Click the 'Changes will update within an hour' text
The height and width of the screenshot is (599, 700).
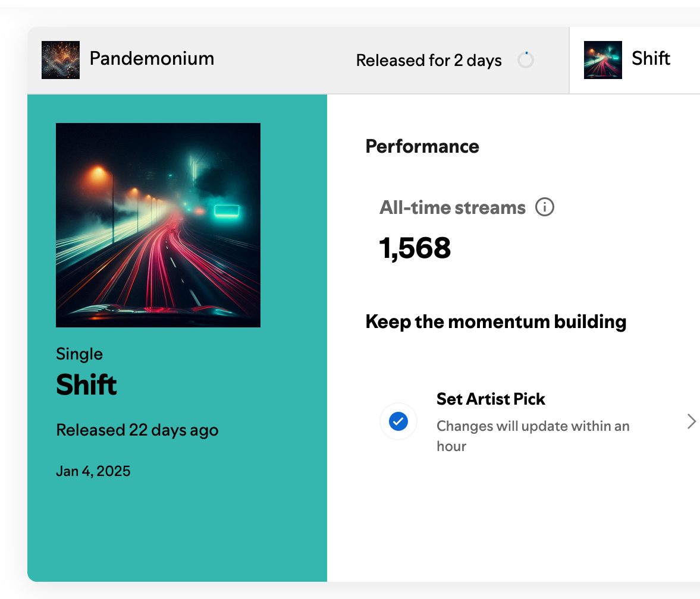[533, 436]
